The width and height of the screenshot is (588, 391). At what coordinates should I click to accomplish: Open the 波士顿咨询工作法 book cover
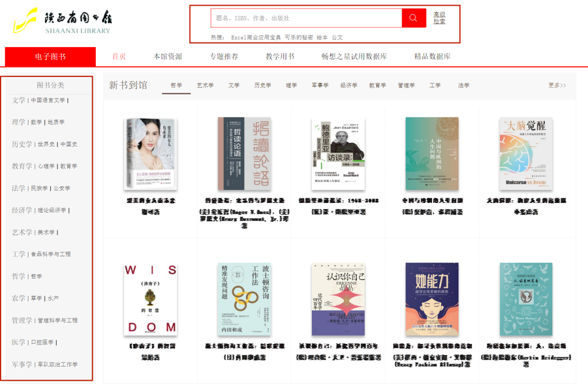(244, 299)
